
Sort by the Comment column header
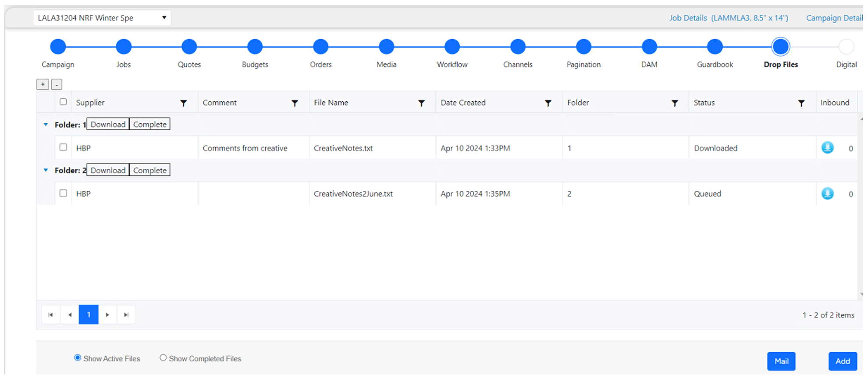point(220,103)
